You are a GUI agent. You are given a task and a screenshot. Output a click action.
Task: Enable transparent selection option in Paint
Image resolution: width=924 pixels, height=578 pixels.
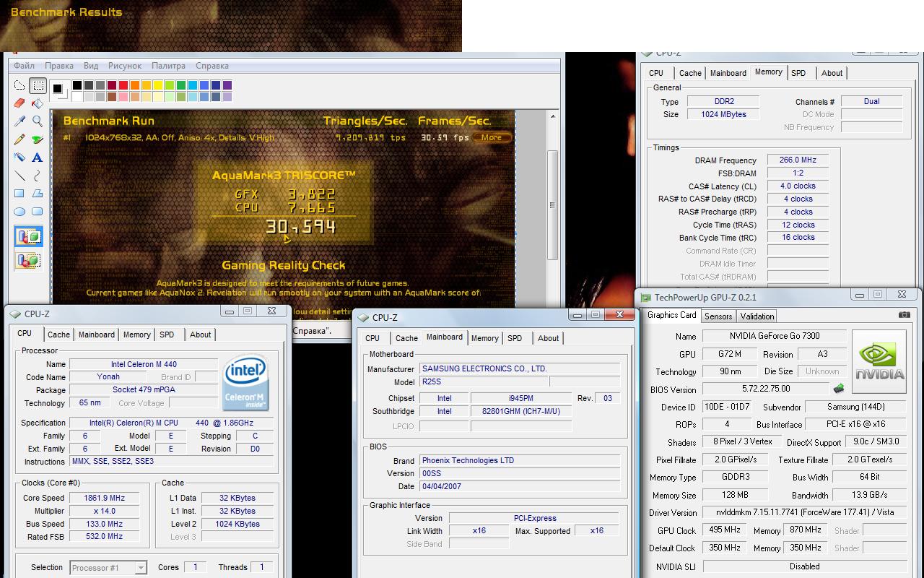[x=29, y=259]
